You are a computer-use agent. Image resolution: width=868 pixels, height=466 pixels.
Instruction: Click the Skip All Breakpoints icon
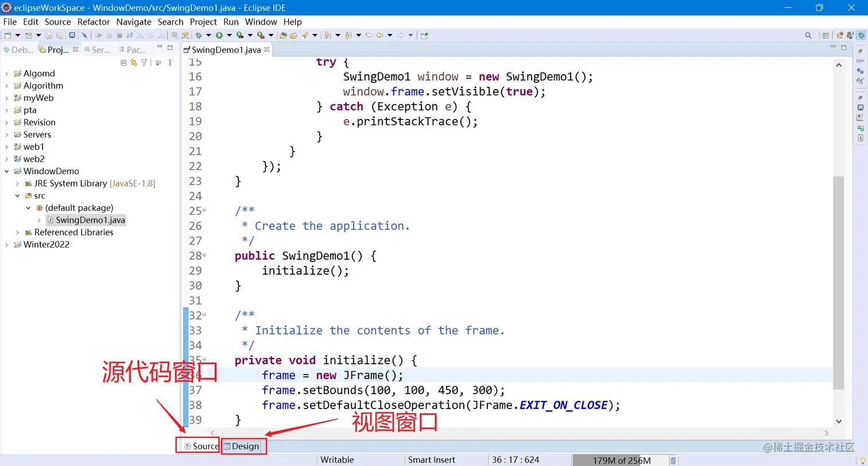(x=84, y=35)
